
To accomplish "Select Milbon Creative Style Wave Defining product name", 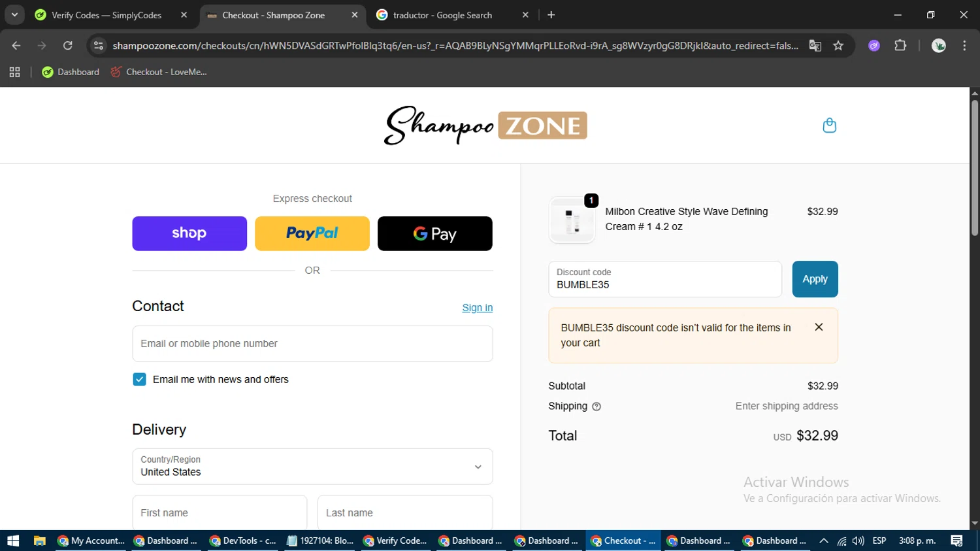I will click(x=687, y=219).
